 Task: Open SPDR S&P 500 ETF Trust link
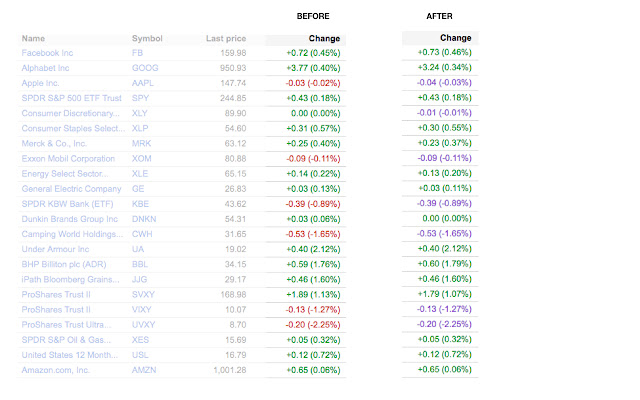click(x=71, y=98)
